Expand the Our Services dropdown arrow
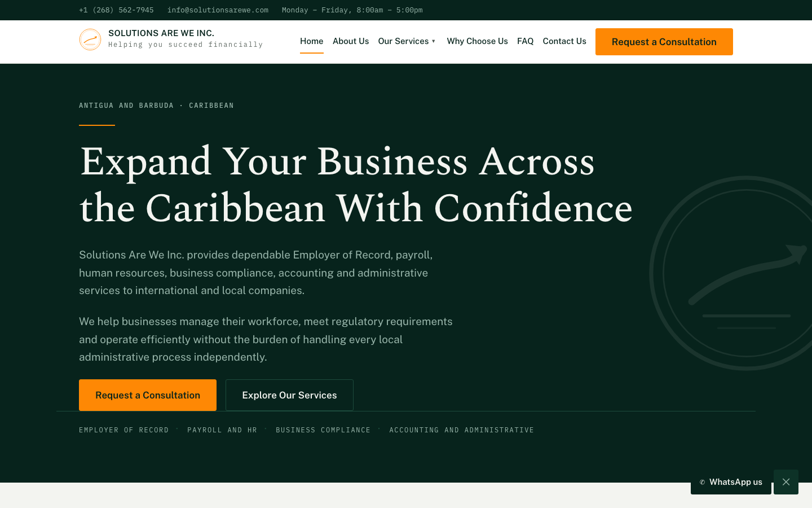This screenshot has height=508, width=812. pyautogui.click(x=434, y=41)
